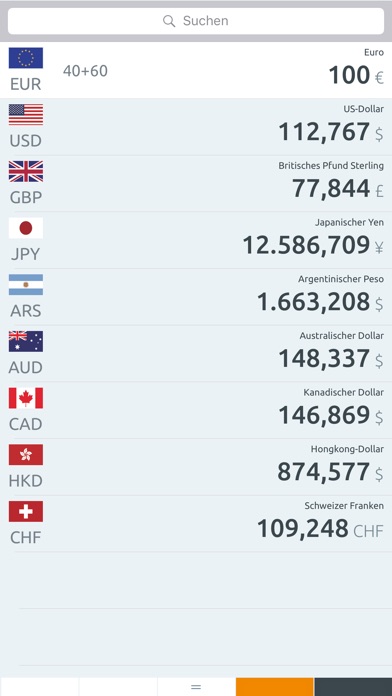Image resolution: width=392 pixels, height=696 pixels.
Task: Tap the dark gray bottom key
Action: click(x=353, y=687)
